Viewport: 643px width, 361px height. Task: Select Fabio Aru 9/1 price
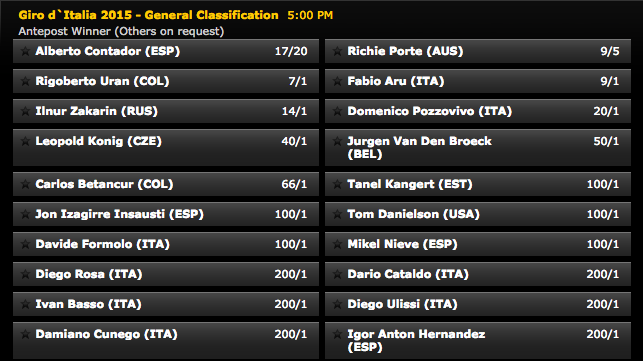609,81
